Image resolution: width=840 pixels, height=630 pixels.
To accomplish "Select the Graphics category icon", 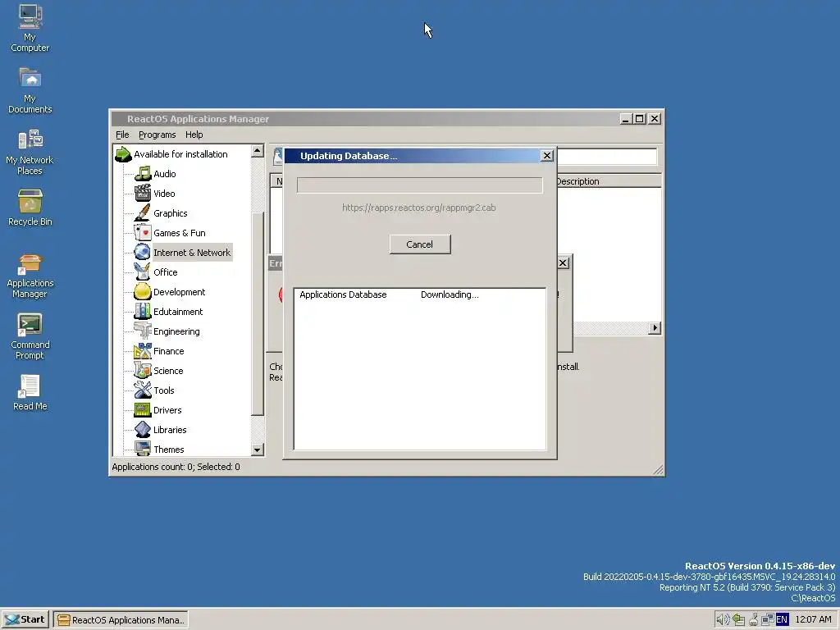I will point(143,213).
